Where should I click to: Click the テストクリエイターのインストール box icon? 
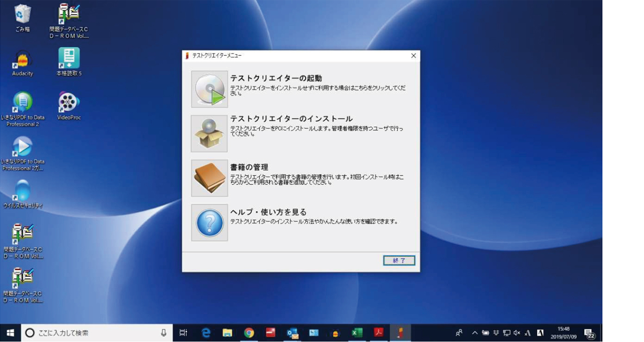(x=209, y=133)
